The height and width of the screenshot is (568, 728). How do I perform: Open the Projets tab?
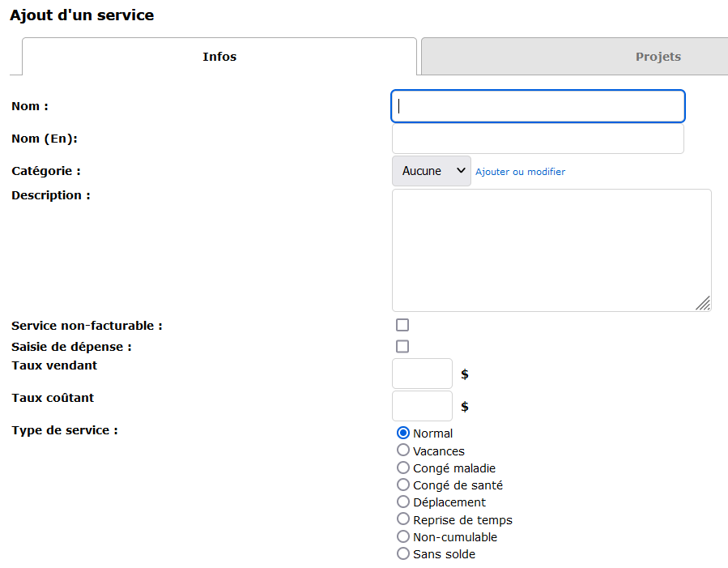point(657,57)
